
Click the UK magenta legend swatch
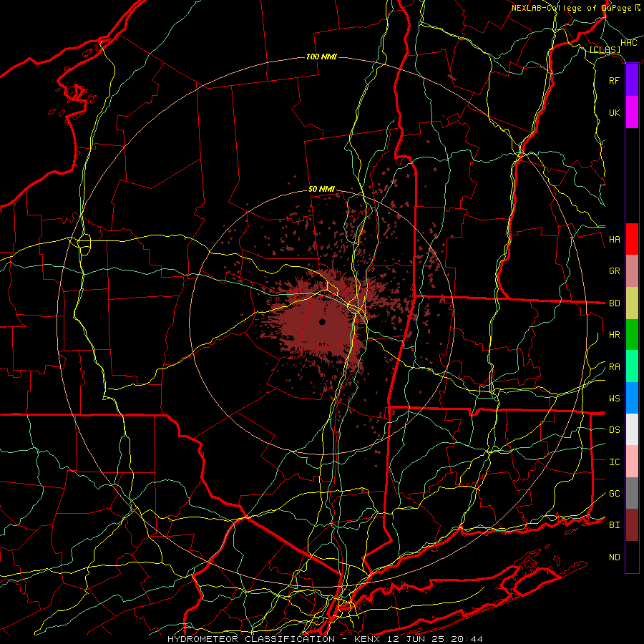632,112
